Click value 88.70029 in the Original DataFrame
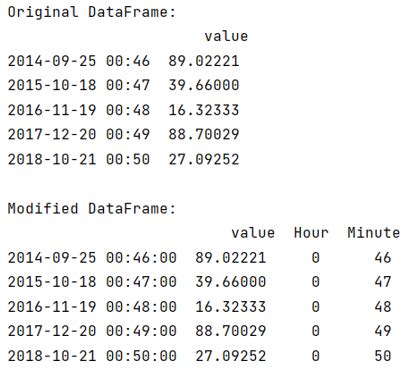This screenshot has width=408, height=368. point(204,134)
